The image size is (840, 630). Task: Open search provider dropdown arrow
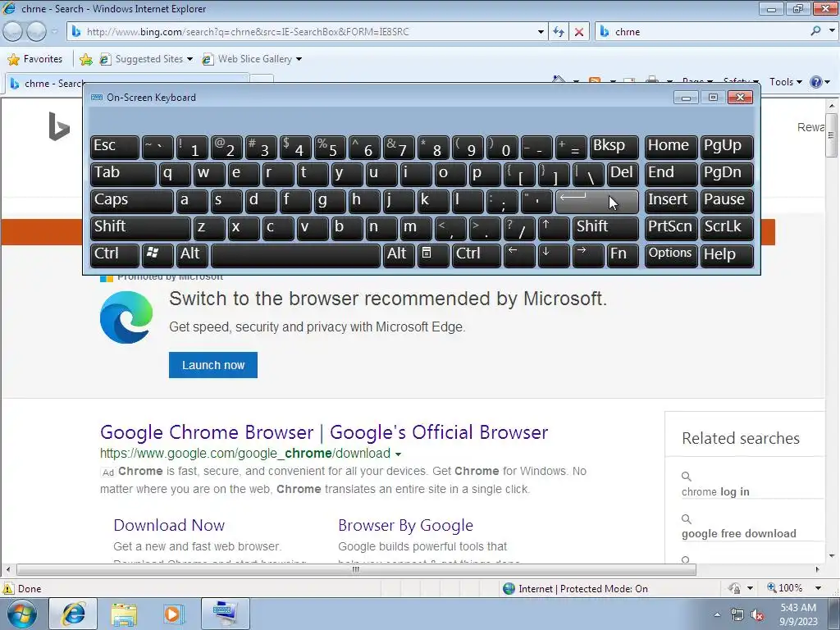(832, 31)
